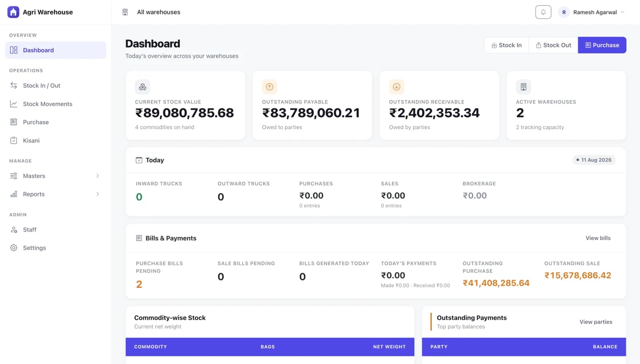
Task: Click the Agri Warehouse logo icon
Action: [13, 12]
